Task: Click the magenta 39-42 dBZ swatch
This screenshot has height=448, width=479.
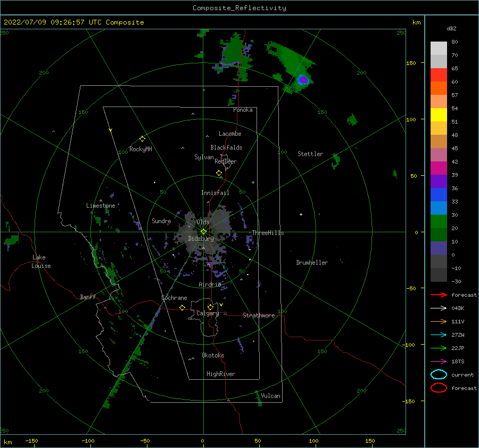Action: [439, 168]
